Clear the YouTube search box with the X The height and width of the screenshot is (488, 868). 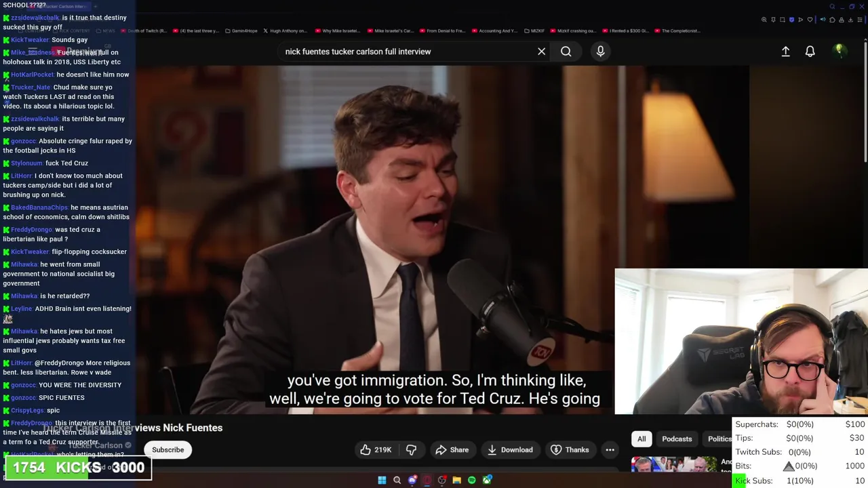click(x=541, y=52)
